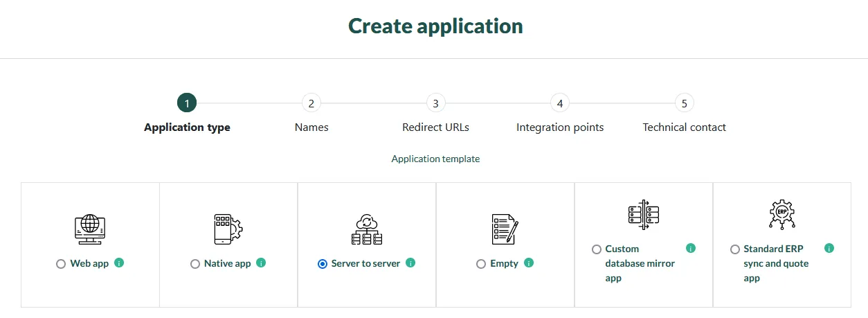This screenshot has width=868, height=318.
Task: Jump to step 3 Redirect URLs
Action: [435, 103]
